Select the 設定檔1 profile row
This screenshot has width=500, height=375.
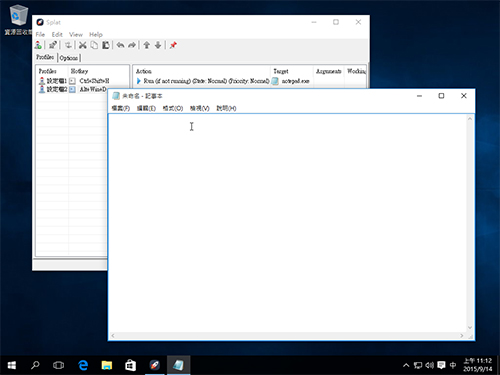pos(53,81)
